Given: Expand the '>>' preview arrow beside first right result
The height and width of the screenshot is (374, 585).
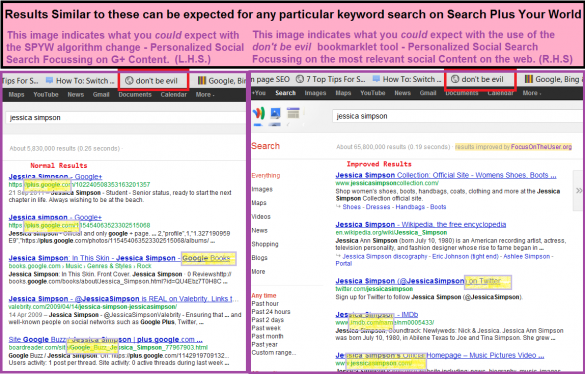Looking at the screenshot, I should click(579, 190).
